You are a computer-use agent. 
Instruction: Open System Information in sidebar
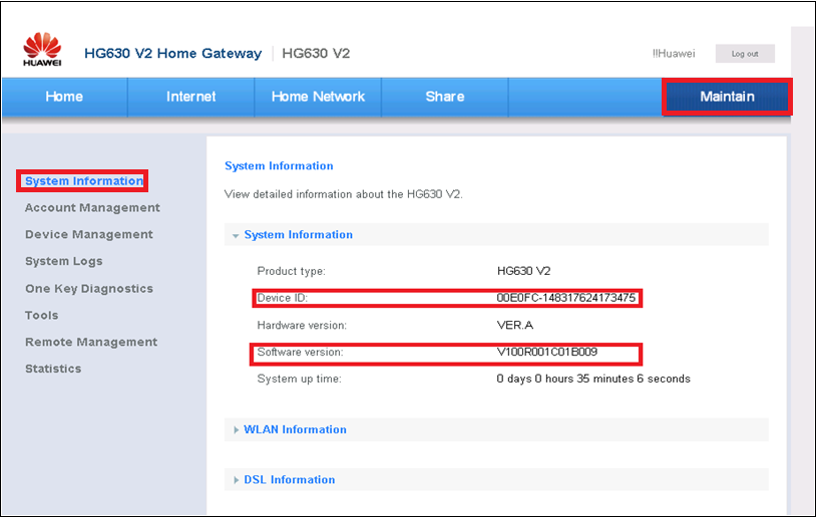tap(84, 181)
